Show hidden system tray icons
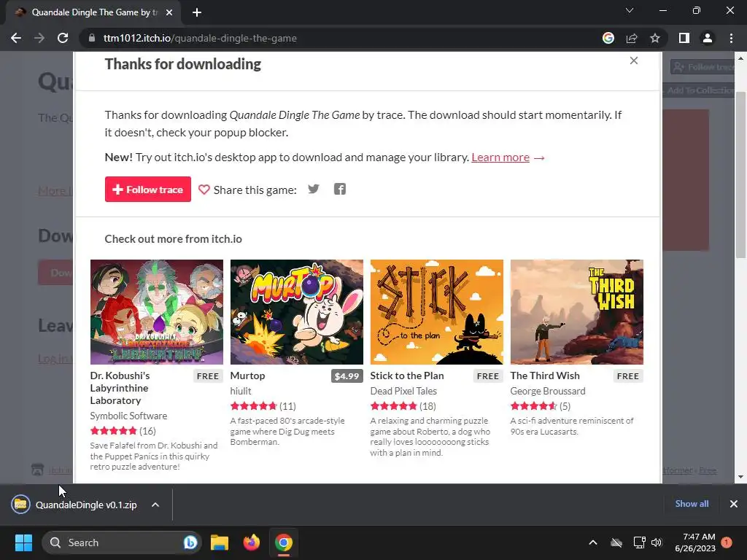This screenshot has height=560, width=747. 593,542
